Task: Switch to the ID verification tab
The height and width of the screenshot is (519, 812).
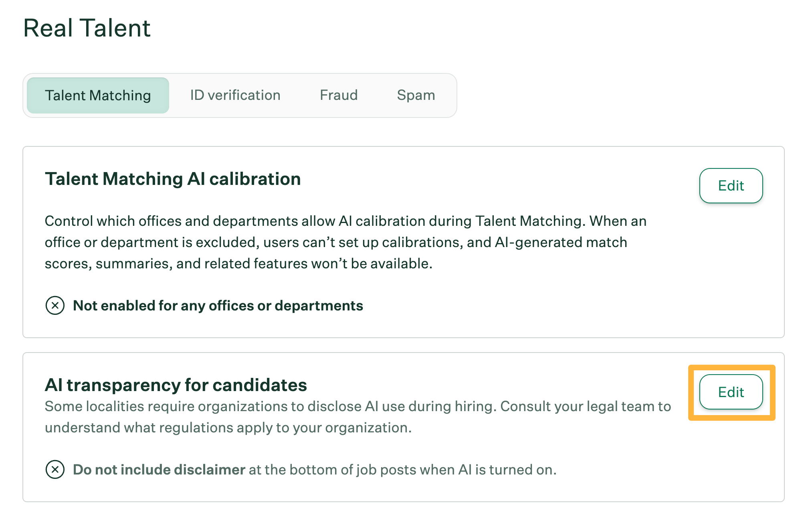Action: [234, 95]
